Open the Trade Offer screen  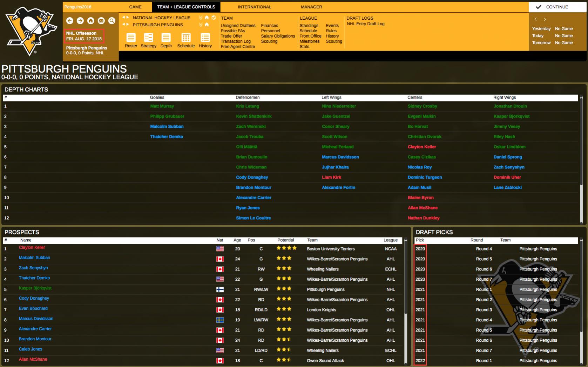(x=231, y=36)
